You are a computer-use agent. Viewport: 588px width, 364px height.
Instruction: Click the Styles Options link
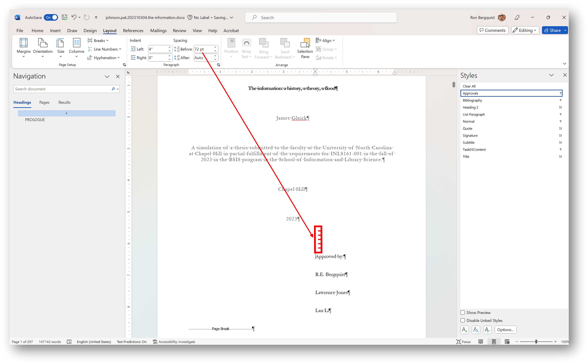(x=505, y=330)
